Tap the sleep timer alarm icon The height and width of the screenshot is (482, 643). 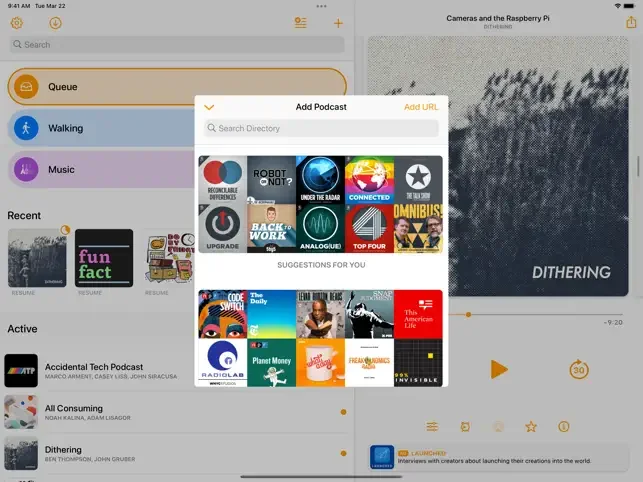click(465, 427)
